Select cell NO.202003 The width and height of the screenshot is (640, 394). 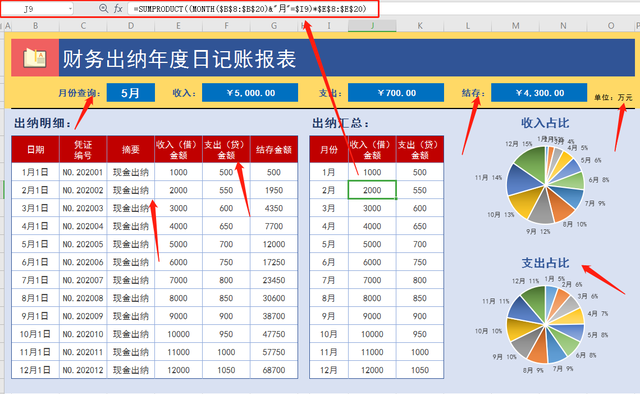pos(83,208)
